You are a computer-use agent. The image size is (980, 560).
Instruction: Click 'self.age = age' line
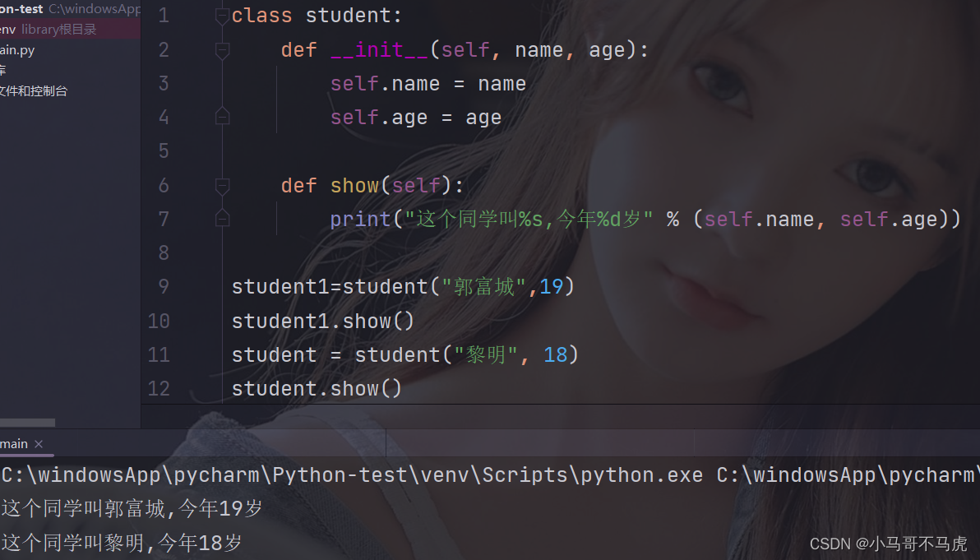(x=416, y=118)
